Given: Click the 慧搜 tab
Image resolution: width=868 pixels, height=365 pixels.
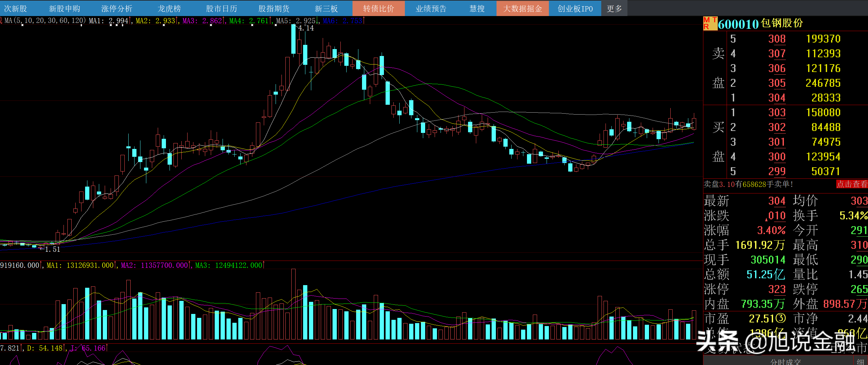Looking at the screenshot, I should point(477,9).
